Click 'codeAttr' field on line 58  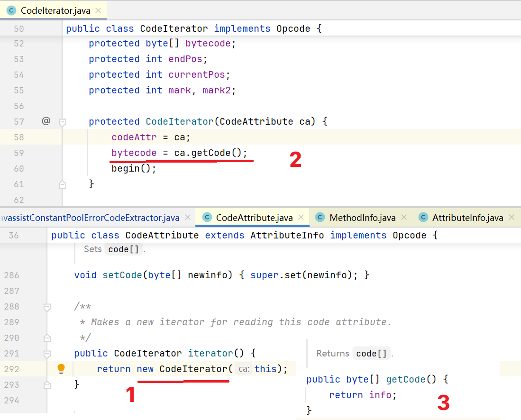pos(134,137)
